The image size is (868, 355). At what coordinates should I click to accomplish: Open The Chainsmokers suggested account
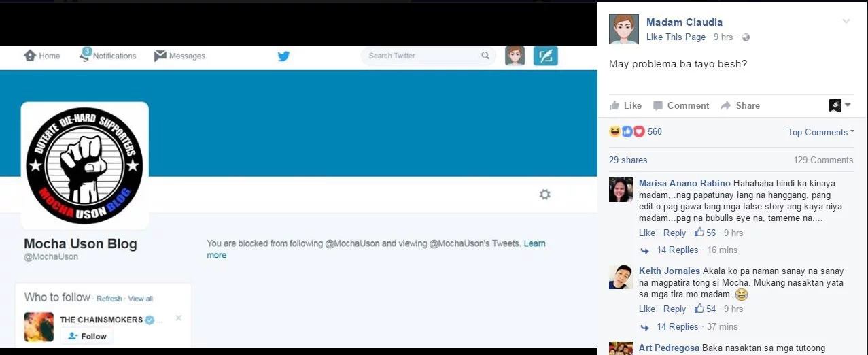point(101,320)
